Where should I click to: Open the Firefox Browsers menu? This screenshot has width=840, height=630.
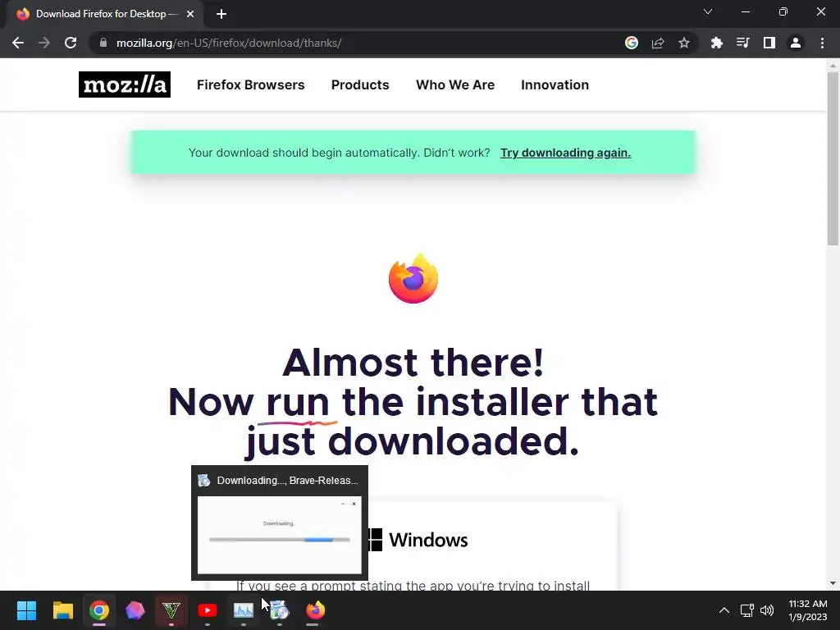(251, 84)
